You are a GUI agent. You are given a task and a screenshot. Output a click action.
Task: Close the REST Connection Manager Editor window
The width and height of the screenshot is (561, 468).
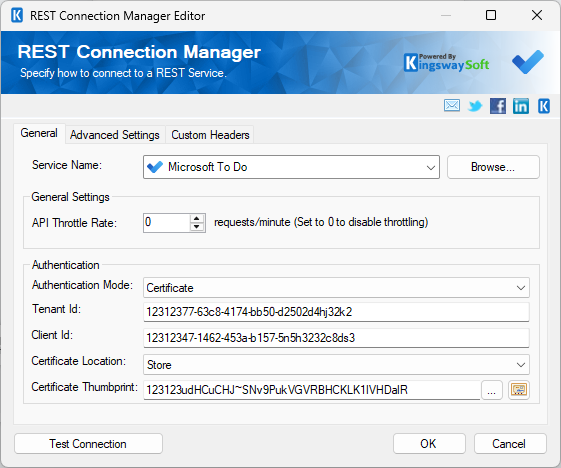point(537,15)
